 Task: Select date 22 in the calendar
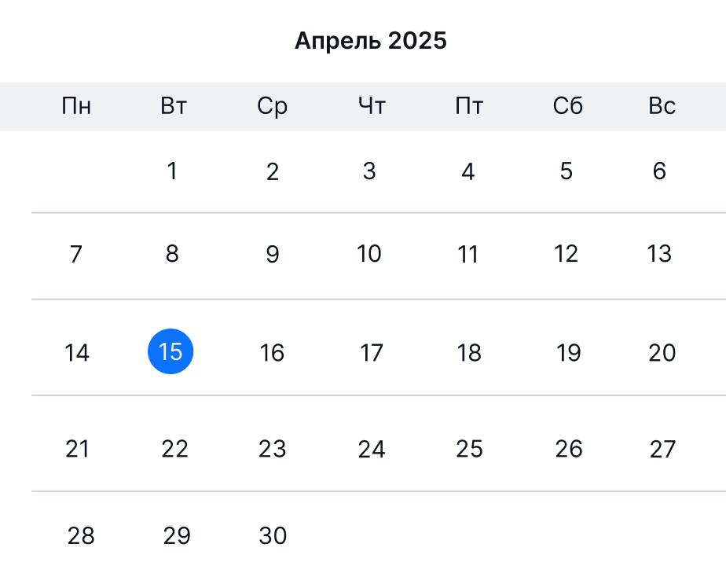[174, 449]
